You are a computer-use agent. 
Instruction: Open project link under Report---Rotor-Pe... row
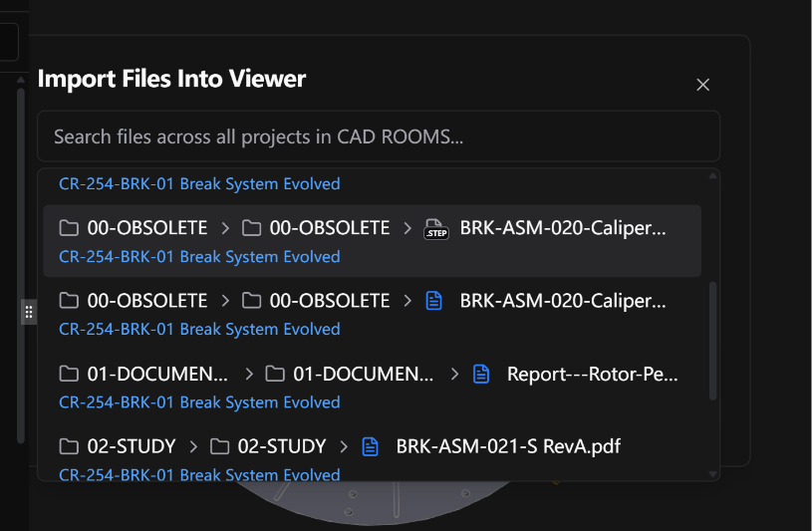tap(199, 402)
